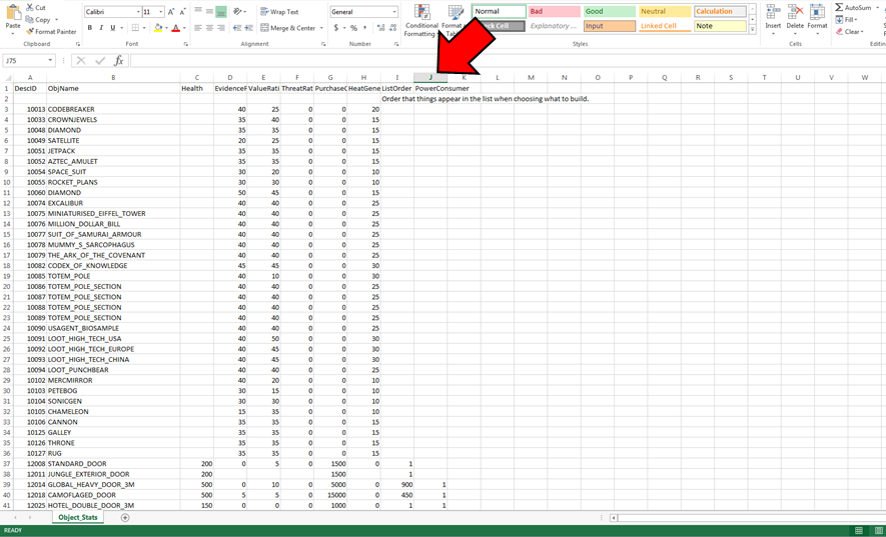Activate the Format Painter brush
Screen dimensions: 886x537
coord(29,32)
